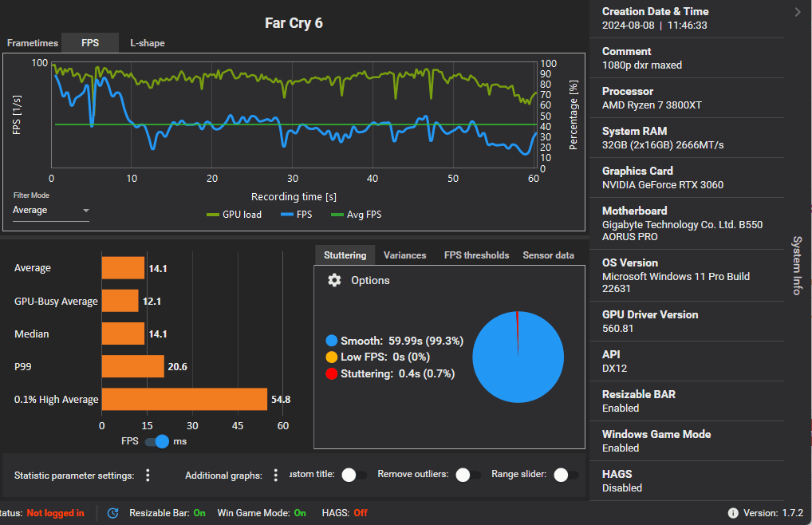Enable the Custom title toggle

354,475
